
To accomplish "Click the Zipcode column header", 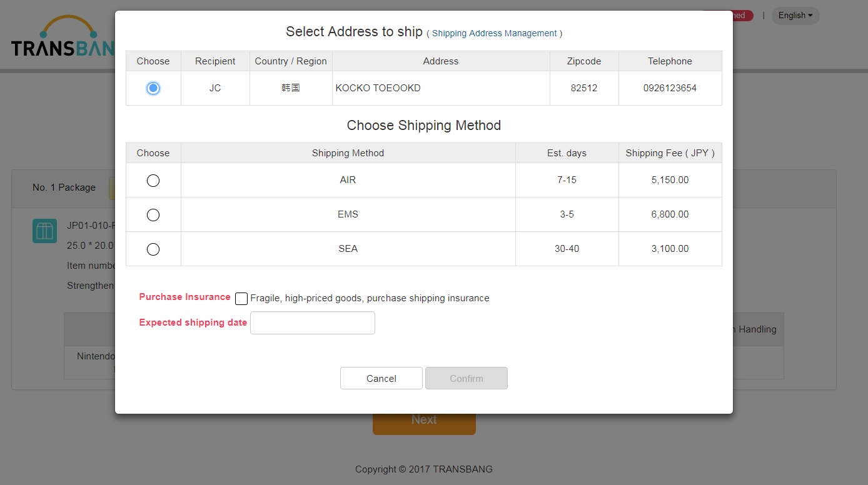I will [x=584, y=61].
